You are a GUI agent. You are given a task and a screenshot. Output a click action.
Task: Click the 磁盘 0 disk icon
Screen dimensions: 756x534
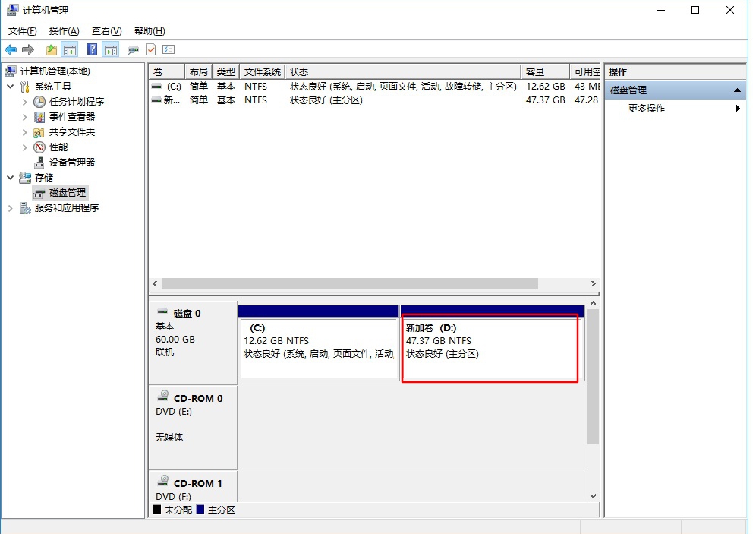tap(162, 311)
